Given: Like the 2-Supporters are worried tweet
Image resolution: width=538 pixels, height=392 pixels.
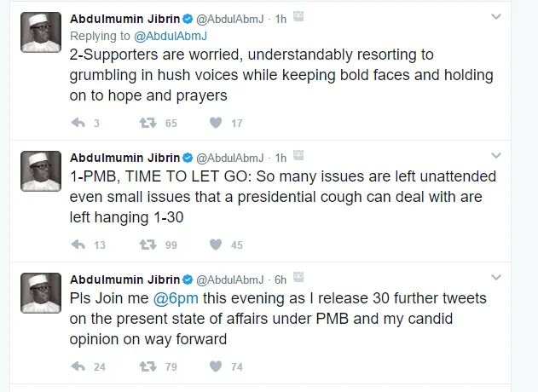Looking at the screenshot, I should [216, 123].
